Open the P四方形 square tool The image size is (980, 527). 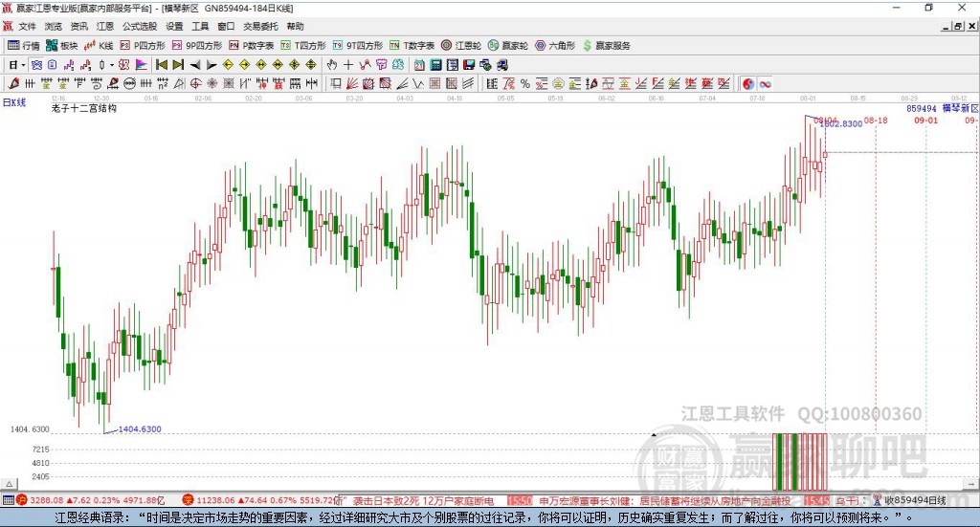coord(142,45)
